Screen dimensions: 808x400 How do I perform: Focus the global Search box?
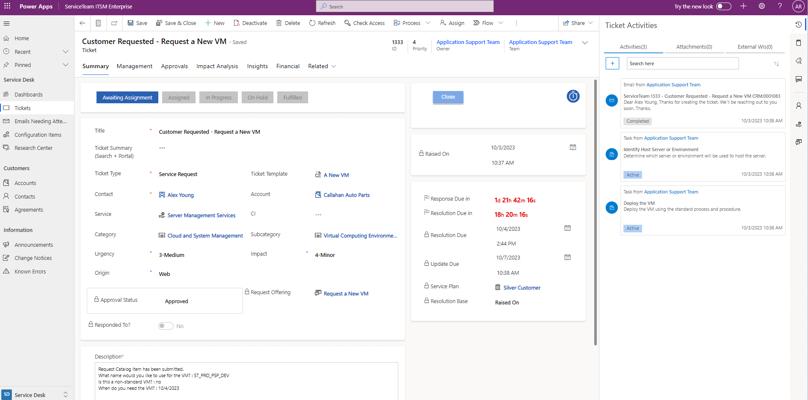point(405,6)
